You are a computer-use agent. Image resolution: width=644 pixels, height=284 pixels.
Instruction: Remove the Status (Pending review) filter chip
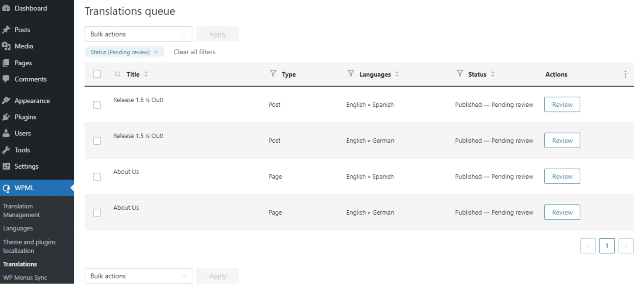click(x=156, y=52)
